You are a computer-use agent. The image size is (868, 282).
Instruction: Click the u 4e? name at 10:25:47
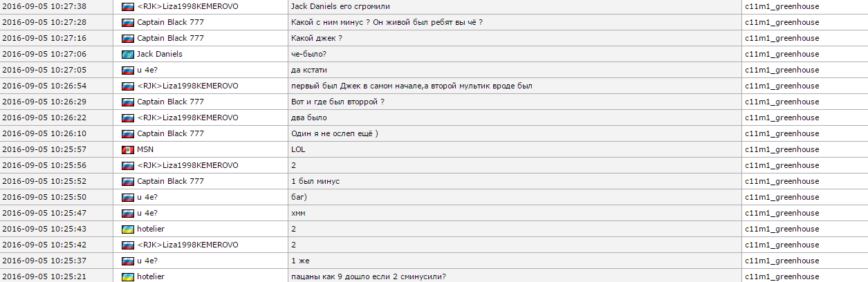[147, 213]
